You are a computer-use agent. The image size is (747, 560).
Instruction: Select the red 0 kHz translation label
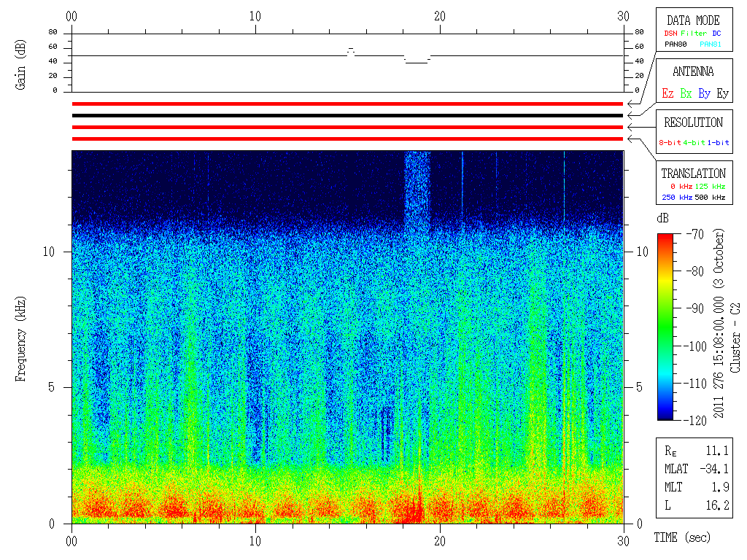point(681,186)
